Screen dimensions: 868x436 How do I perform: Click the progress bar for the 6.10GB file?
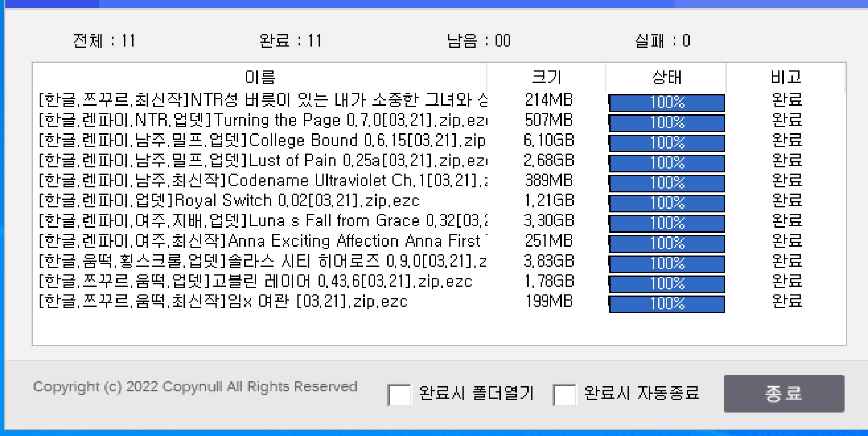click(667, 143)
